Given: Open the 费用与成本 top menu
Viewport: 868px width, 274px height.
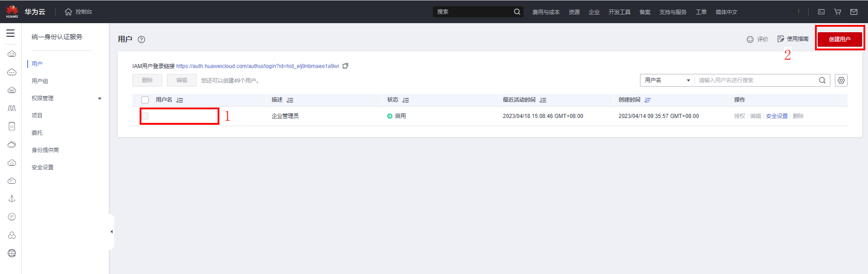Looking at the screenshot, I should click(x=546, y=12).
